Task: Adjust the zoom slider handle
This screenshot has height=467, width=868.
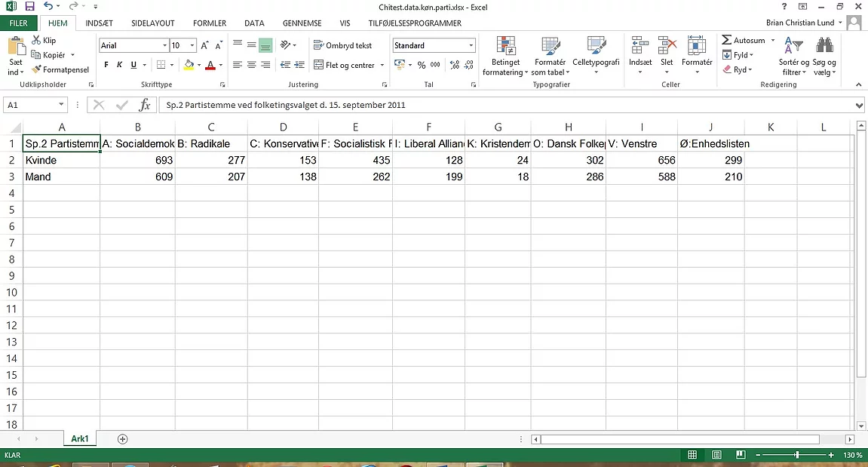Action: (797, 455)
